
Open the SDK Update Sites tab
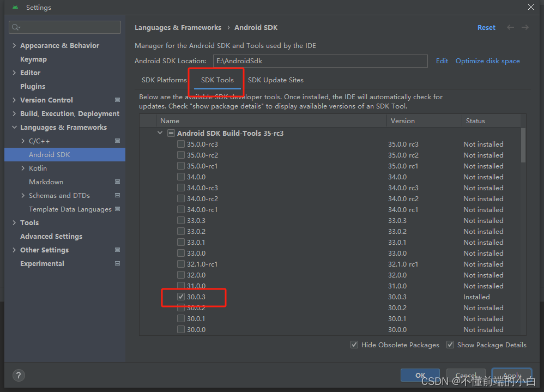[x=275, y=80]
